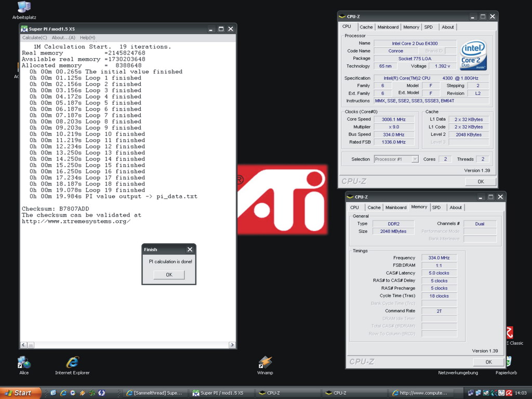Viewport: 532px width, 399px height.
Task: Click OK in the top CPU-Z window
Action: coord(481,181)
